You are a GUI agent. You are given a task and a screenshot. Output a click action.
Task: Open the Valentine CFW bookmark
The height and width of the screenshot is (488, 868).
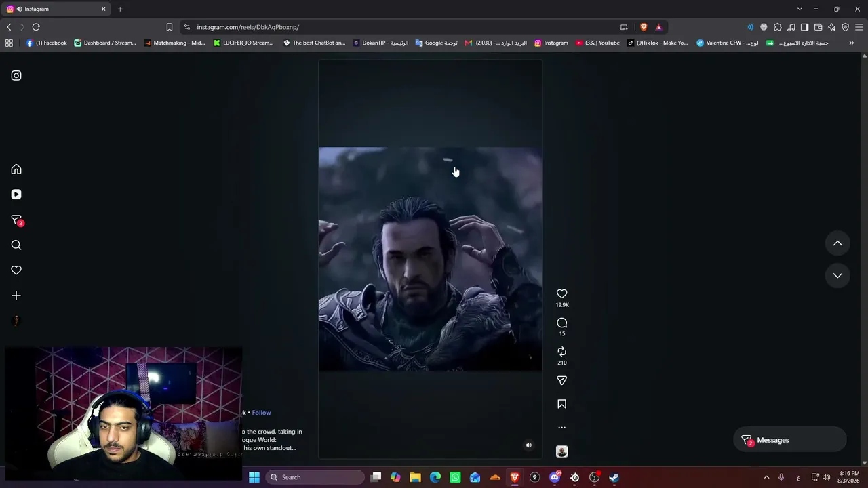click(x=728, y=43)
